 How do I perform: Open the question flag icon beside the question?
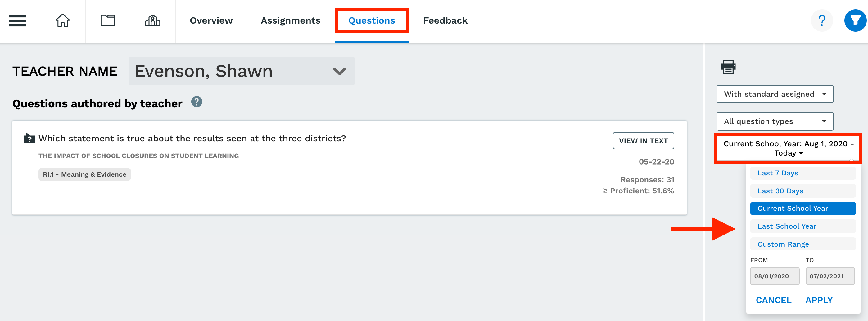click(29, 138)
